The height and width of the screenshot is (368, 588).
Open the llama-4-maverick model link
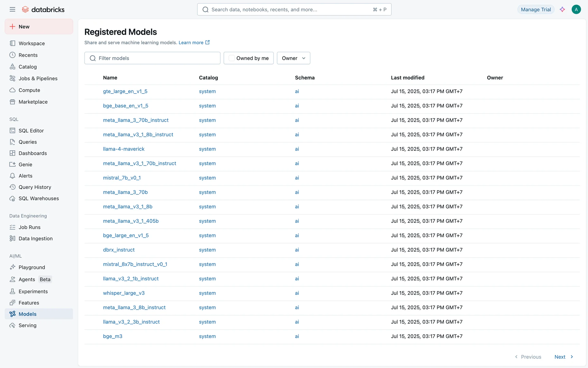click(x=124, y=149)
